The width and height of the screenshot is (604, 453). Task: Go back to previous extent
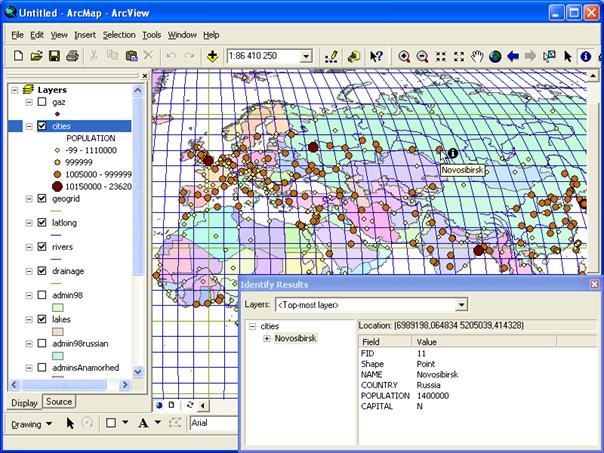click(x=513, y=56)
